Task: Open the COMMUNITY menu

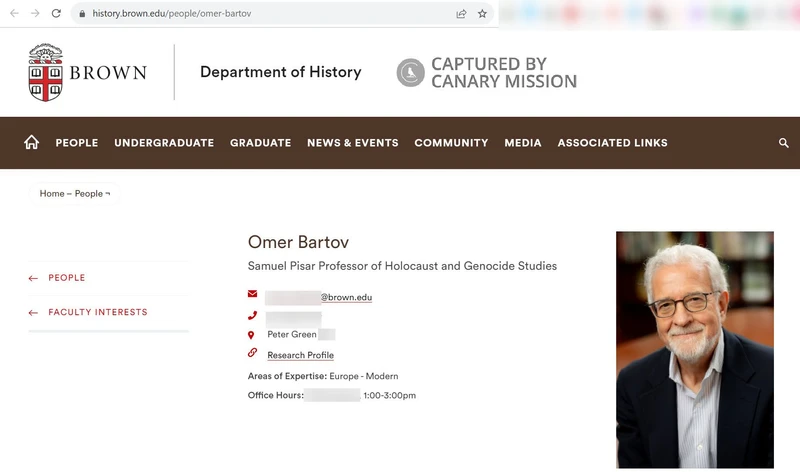Action: click(452, 143)
